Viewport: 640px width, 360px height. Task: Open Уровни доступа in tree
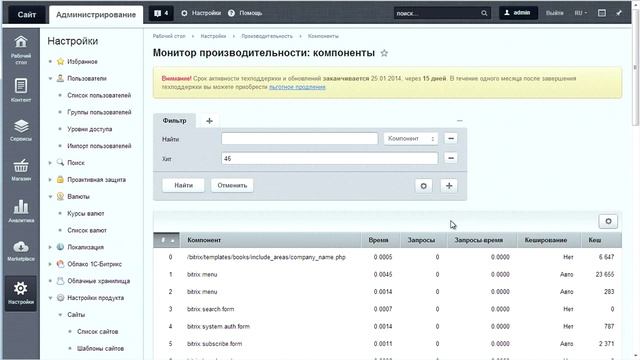pyautogui.click(x=89, y=129)
